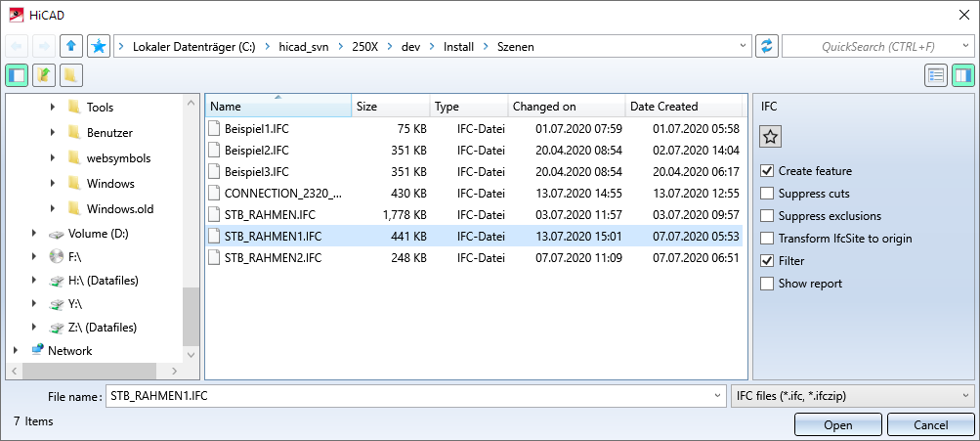Enable Transform IfcSite to origin
The width and height of the screenshot is (980, 441).
[x=767, y=239]
